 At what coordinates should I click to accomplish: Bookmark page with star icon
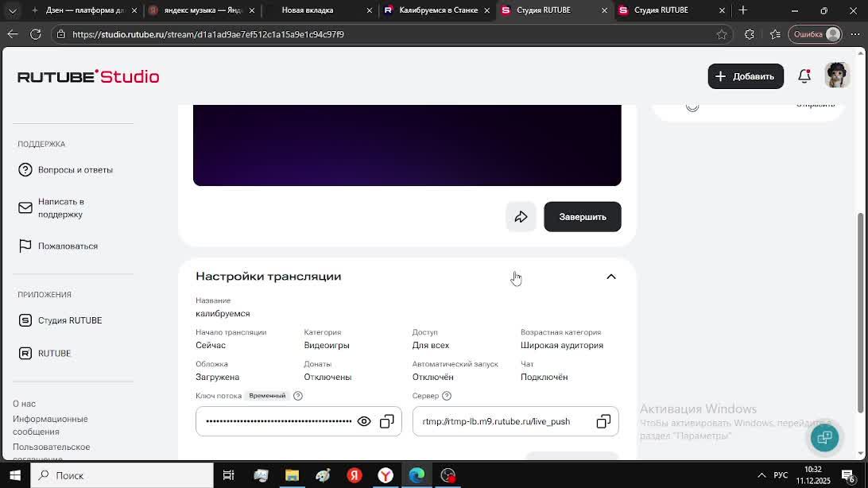coord(721,34)
